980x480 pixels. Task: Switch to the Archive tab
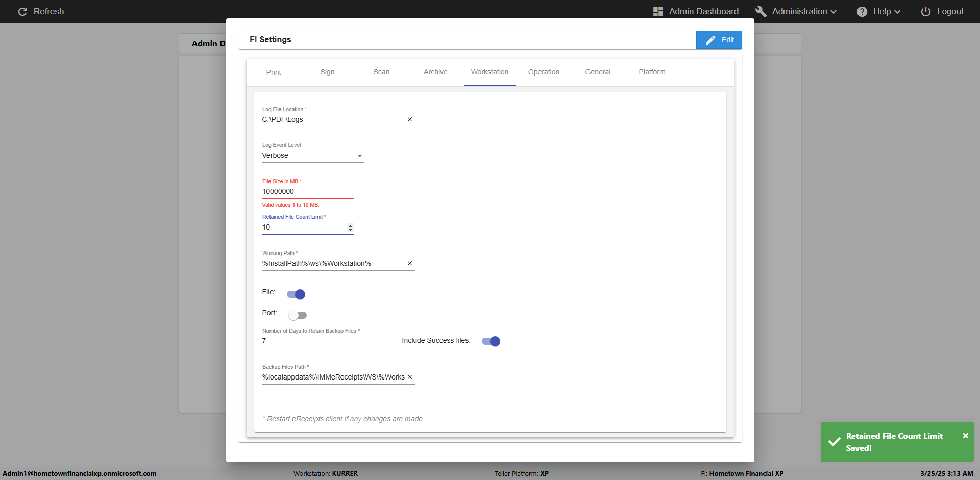tap(435, 72)
